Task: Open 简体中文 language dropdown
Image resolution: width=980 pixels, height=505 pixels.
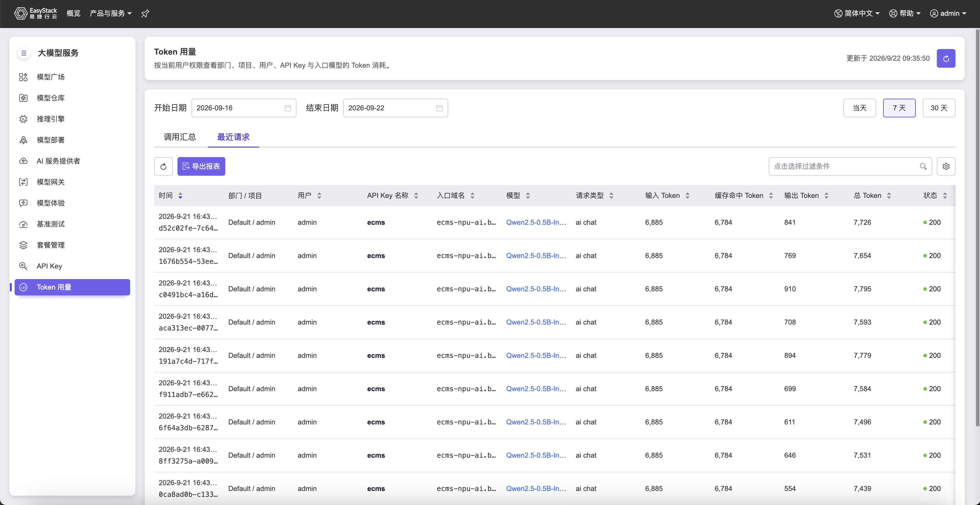Action: point(857,13)
